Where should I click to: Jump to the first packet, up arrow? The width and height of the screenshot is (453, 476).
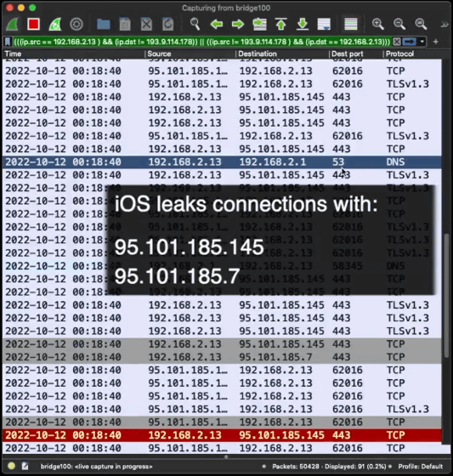point(281,24)
